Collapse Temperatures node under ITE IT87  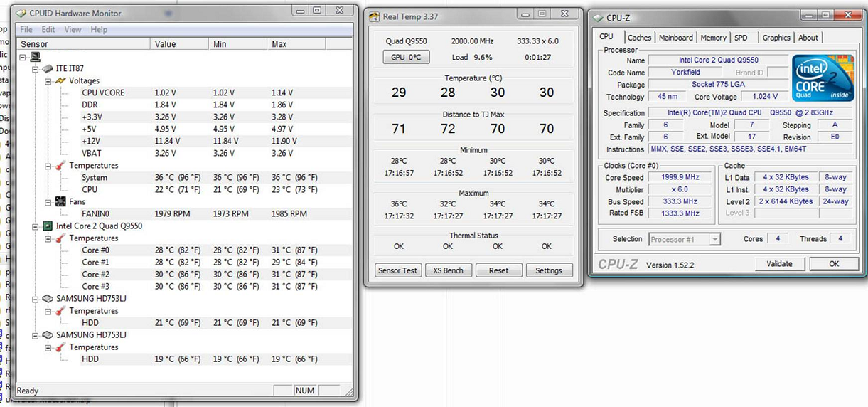49,165
